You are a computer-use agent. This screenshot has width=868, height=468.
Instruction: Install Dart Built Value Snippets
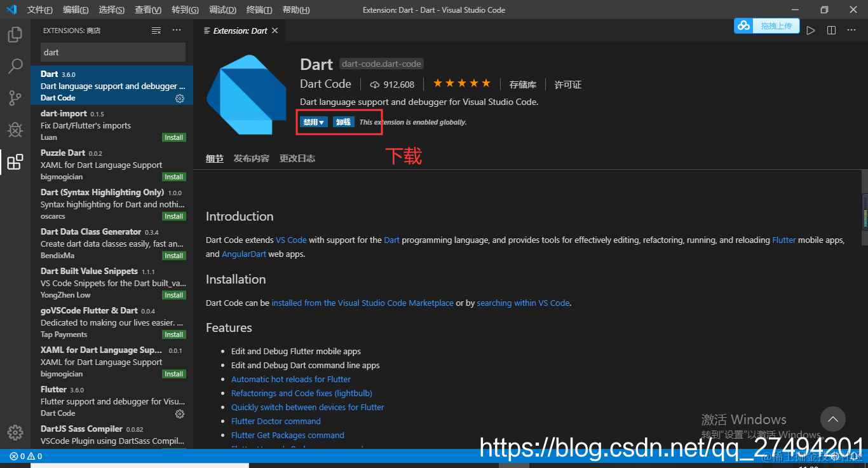pos(173,295)
